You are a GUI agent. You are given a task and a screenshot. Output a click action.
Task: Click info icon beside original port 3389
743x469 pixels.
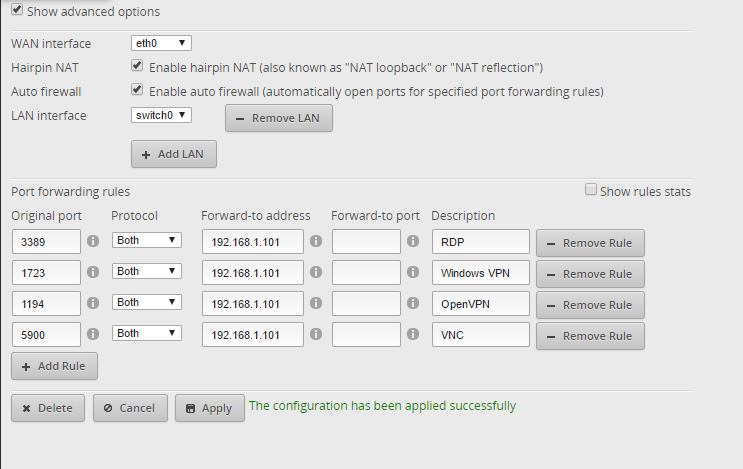(x=93, y=241)
